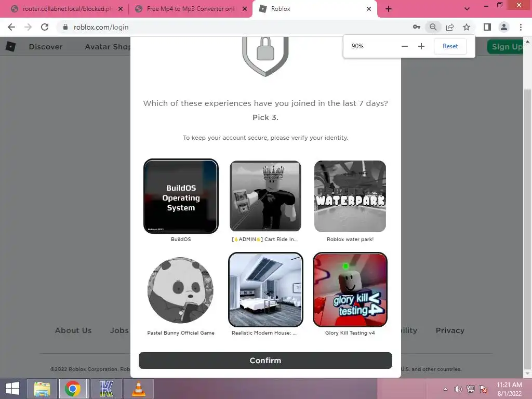
Task: Open a new browser tab
Action: click(x=389, y=9)
